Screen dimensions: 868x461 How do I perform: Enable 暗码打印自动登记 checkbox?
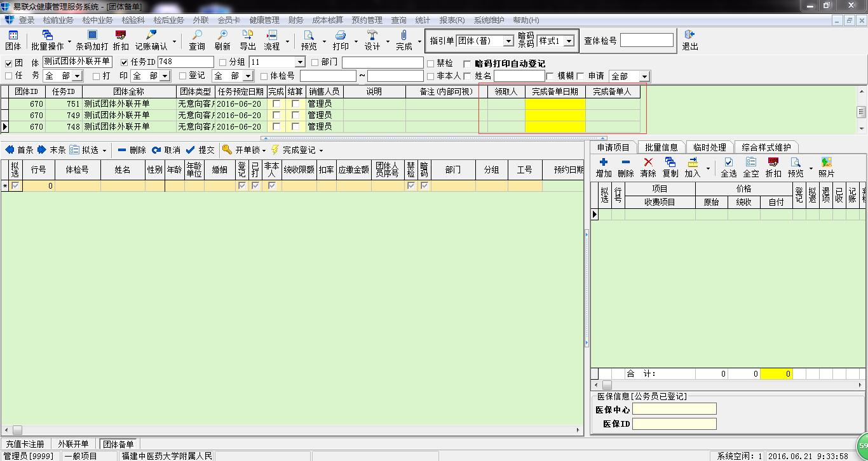pos(468,63)
